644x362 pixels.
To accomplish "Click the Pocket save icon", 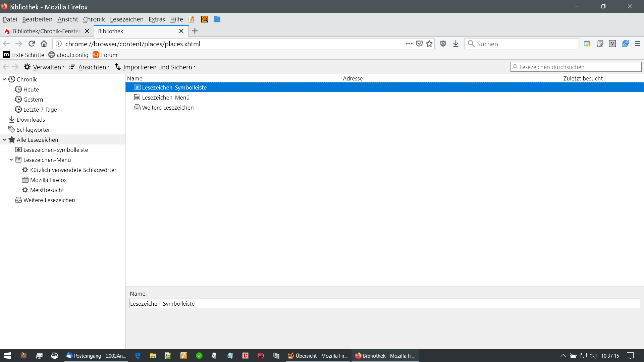I will (x=419, y=44).
